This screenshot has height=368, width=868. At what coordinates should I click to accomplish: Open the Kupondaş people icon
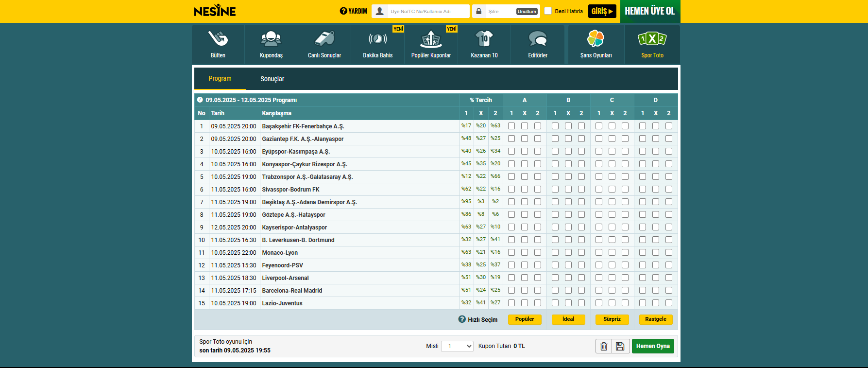271,38
